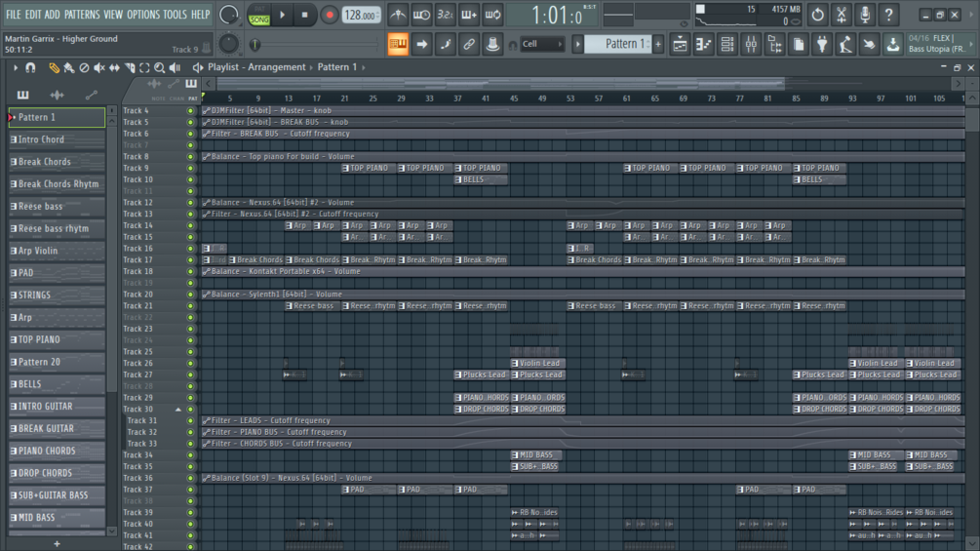Open the Piano roll view icon
Viewport: 980px width, 551px height.
[x=703, y=44]
